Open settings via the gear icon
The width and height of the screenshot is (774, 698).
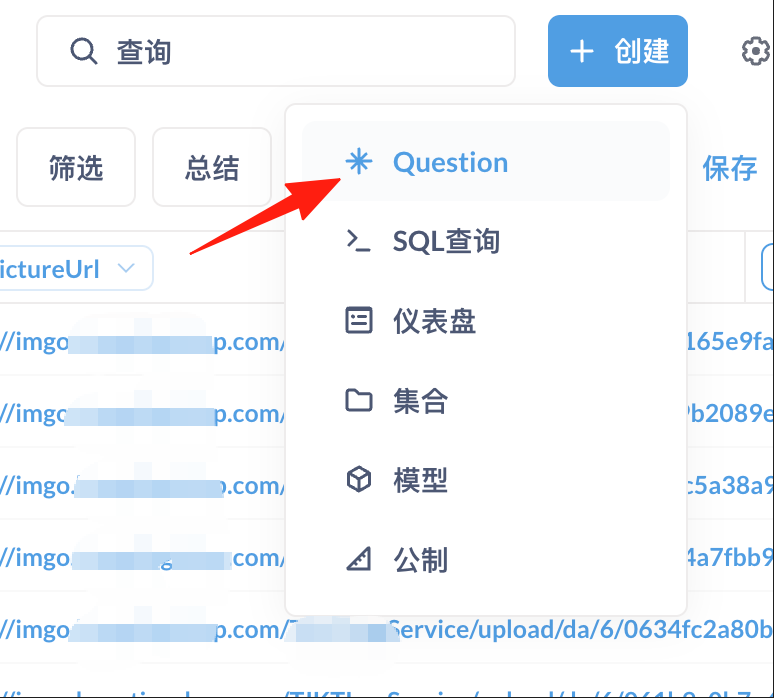coord(755,51)
